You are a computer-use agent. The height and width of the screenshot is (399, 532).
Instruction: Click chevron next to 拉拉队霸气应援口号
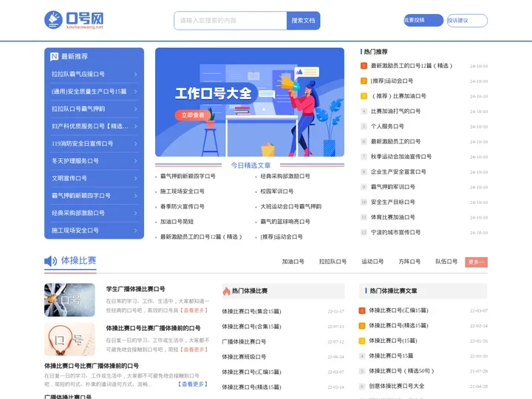[x=135, y=75]
